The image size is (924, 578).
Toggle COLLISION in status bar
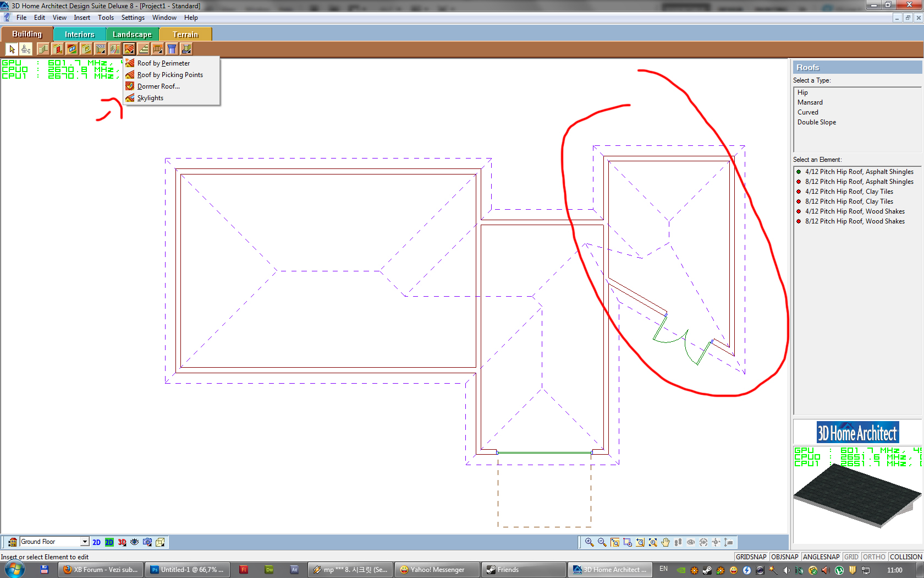tap(905, 557)
